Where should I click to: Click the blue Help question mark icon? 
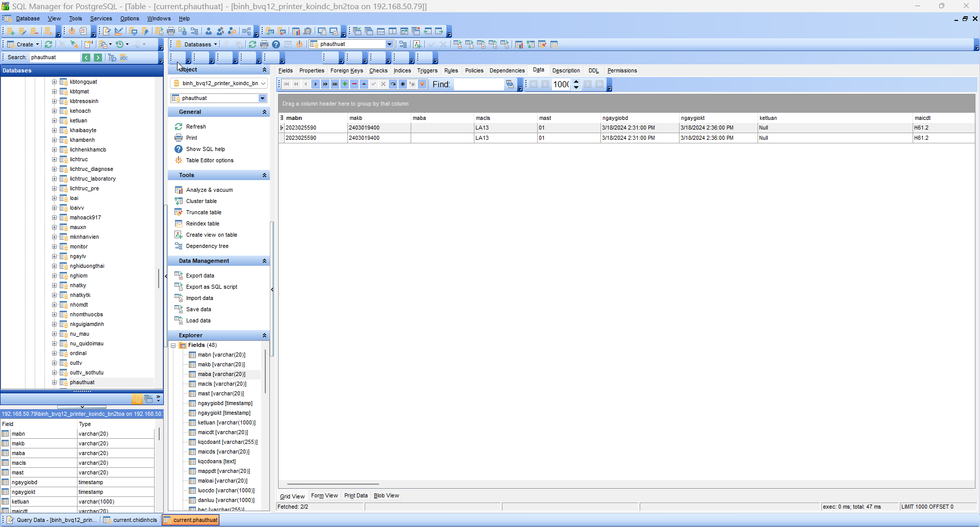(276, 44)
